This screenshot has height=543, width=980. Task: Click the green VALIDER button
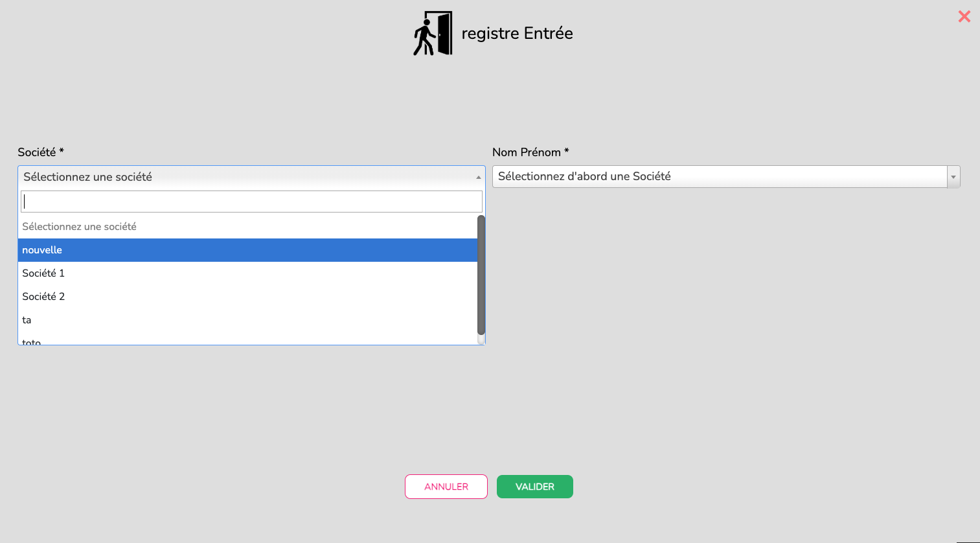click(535, 487)
